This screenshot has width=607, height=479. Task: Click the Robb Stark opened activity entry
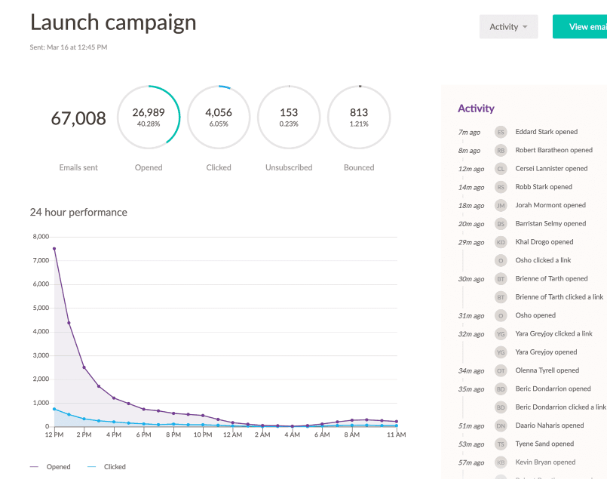544,187
